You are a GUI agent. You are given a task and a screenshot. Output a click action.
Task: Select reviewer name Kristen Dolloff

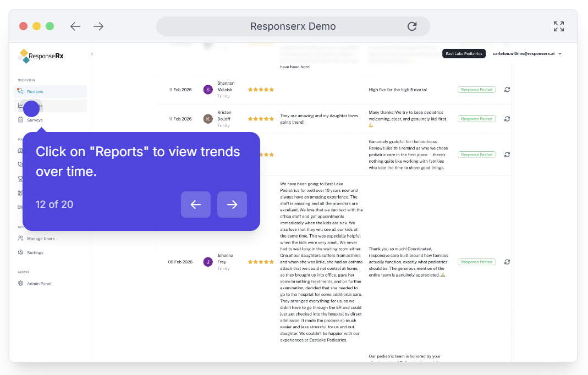pos(224,115)
